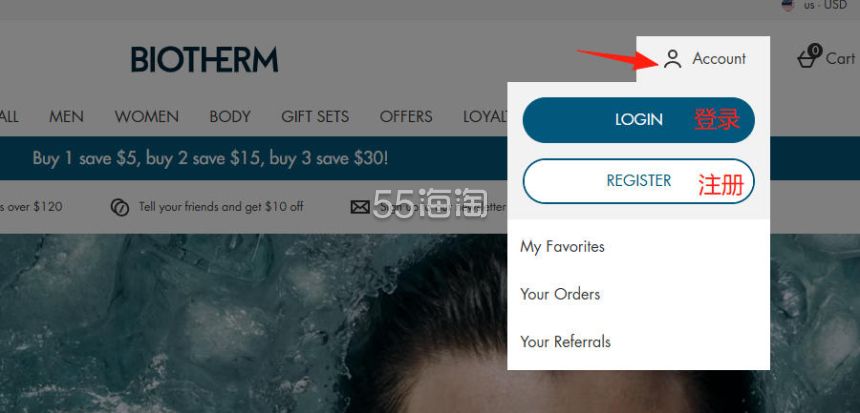860x413 pixels.
Task: Click the US flag icon
Action: point(788,5)
